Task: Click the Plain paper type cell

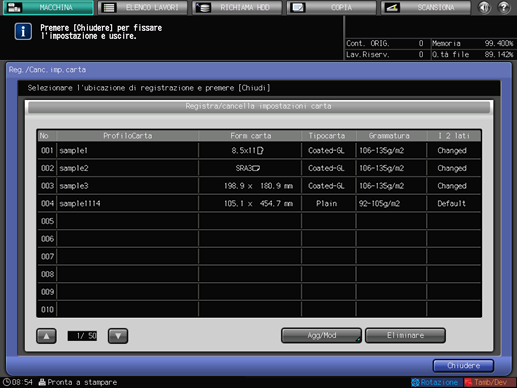Action: point(329,204)
